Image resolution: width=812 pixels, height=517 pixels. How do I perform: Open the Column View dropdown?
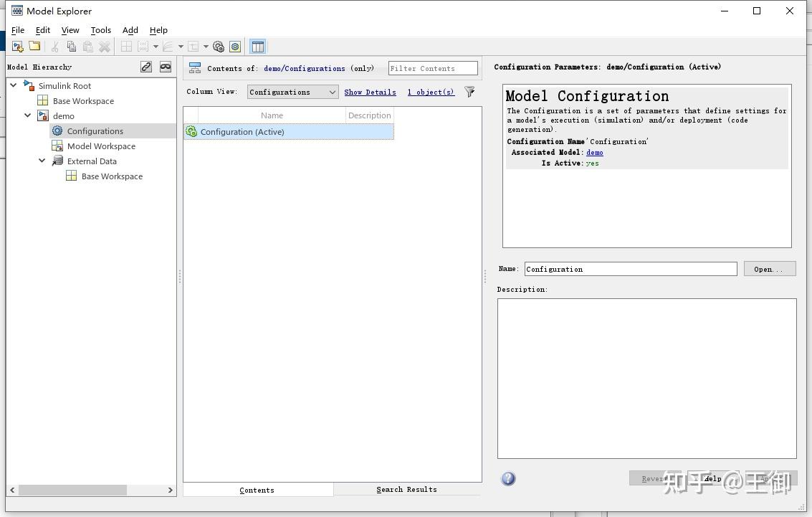pyautogui.click(x=292, y=92)
